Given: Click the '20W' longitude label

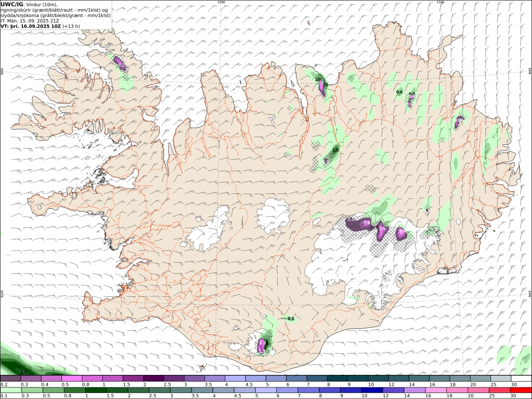Looking at the screenshot, I should (x=221, y=2).
